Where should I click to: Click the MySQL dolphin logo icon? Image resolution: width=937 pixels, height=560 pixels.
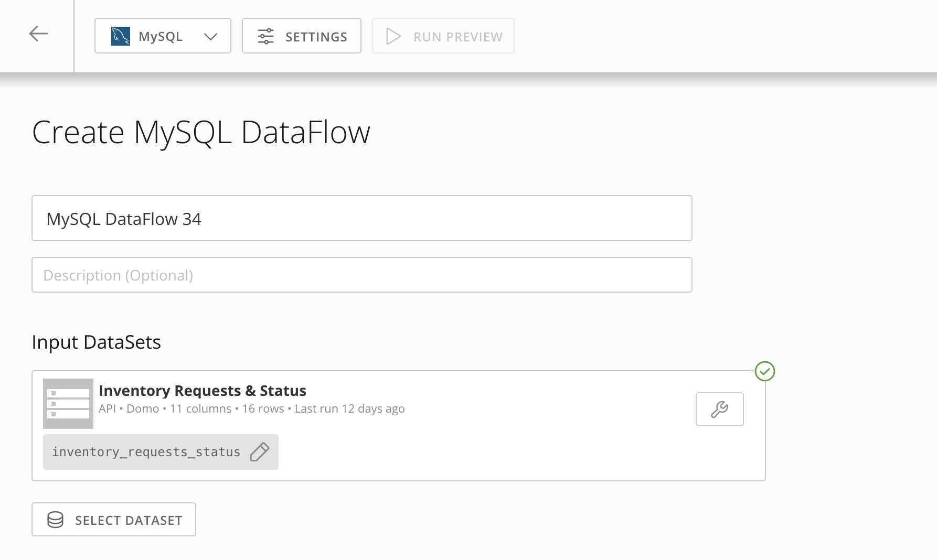click(x=121, y=36)
